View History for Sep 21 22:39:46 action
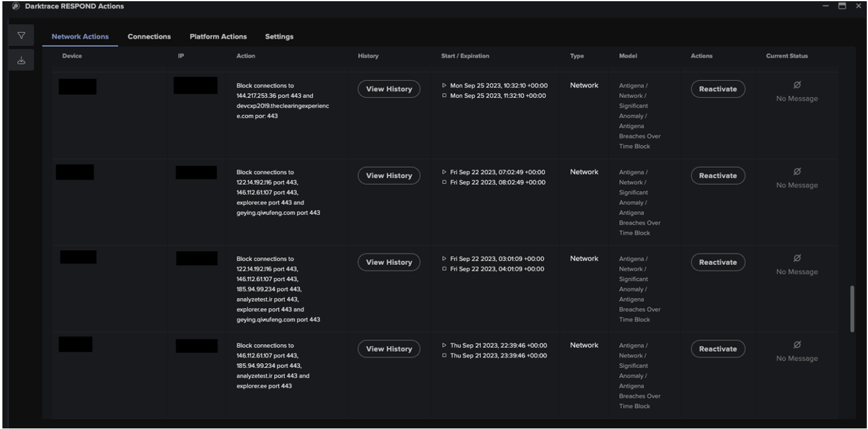The width and height of the screenshot is (868, 429). 389,349
